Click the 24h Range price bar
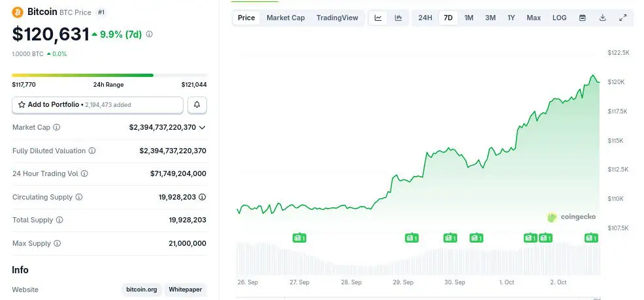 click(x=109, y=75)
